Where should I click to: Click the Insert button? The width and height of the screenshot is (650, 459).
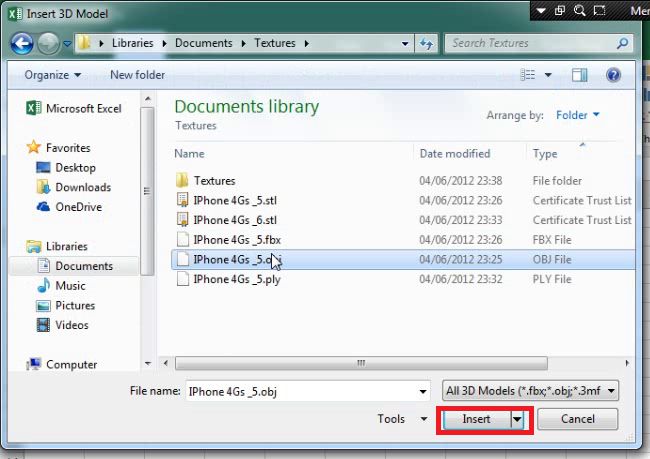tap(476, 420)
